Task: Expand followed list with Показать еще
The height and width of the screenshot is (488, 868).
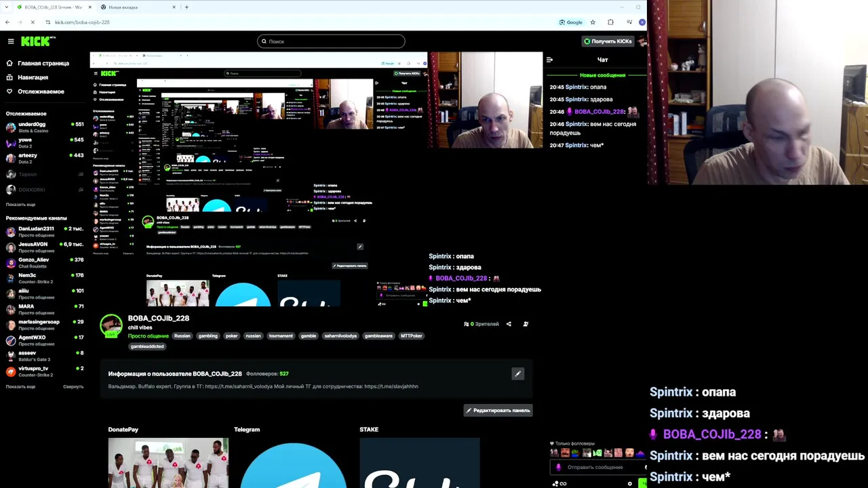Action: tap(20, 204)
